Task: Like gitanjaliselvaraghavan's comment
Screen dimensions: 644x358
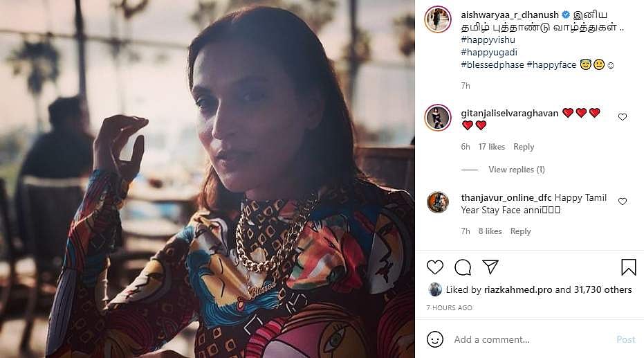Action: click(623, 117)
